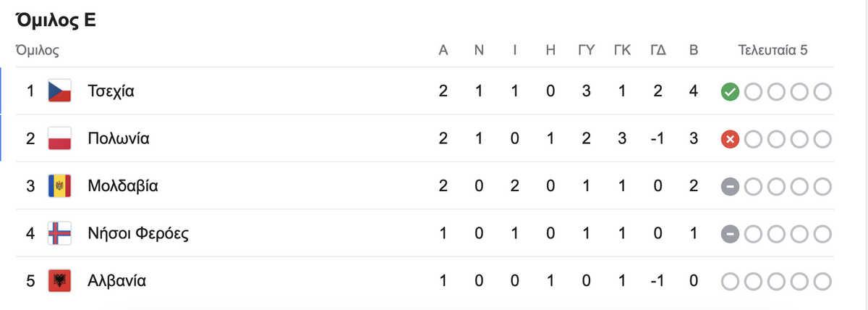Open the Νήσοι Φερόες team link
The width and height of the screenshot is (868, 310).
tap(138, 233)
